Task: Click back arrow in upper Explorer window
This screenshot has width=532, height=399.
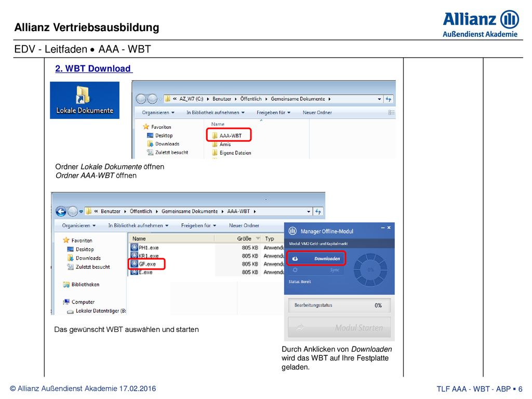Action: coord(141,99)
